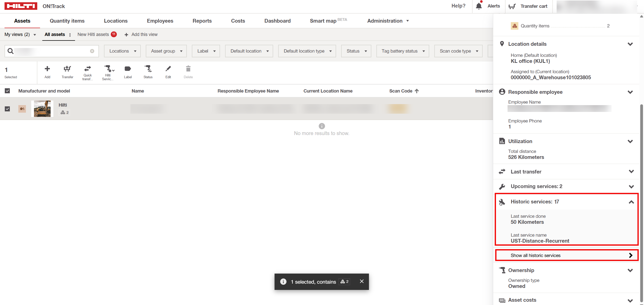Open the Alerts bell icon
This screenshot has height=305, width=644.
479,6
